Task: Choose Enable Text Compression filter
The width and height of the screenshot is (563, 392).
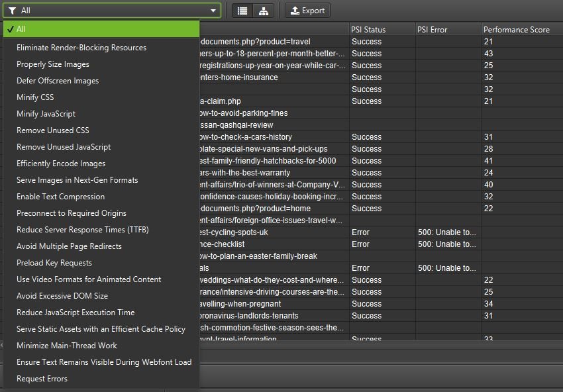Action: [x=60, y=197]
